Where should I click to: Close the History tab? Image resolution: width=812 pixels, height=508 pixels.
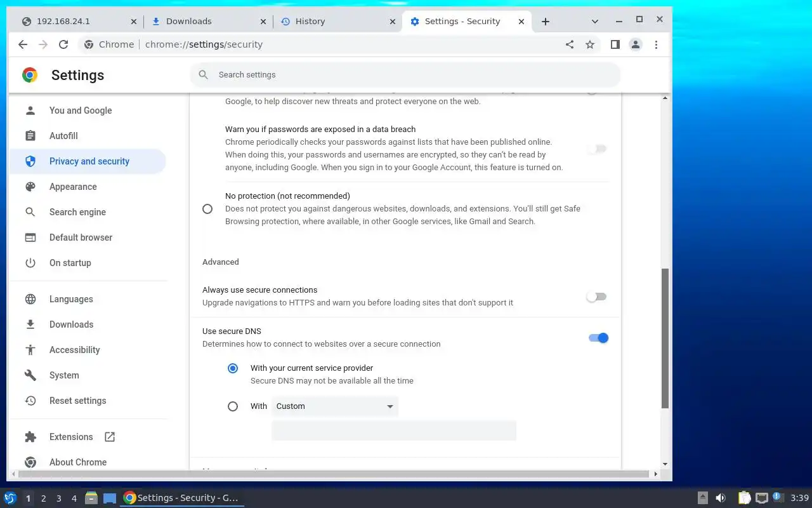coord(393,22)
